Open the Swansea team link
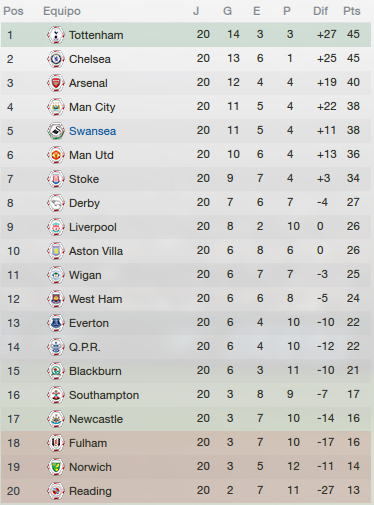374x505 pixels. pos(92,131)
